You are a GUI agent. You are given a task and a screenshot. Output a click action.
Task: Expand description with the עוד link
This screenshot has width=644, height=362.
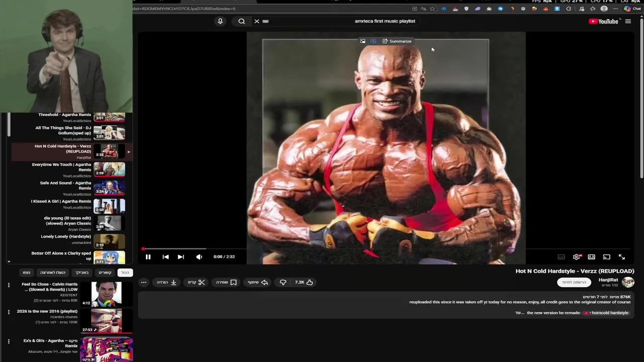(x=519, y=313)
